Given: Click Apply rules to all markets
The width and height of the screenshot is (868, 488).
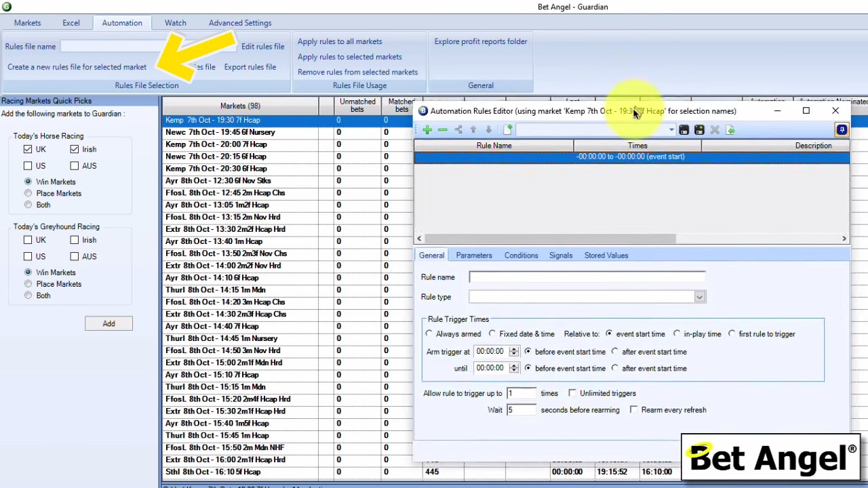Looking at the screenshot, I should 340,41.
